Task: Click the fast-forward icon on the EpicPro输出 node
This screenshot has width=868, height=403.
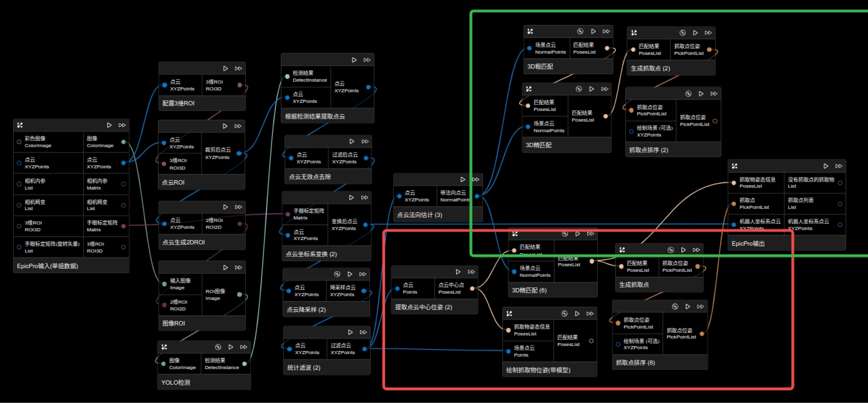Action: click(x=839, y=166)
